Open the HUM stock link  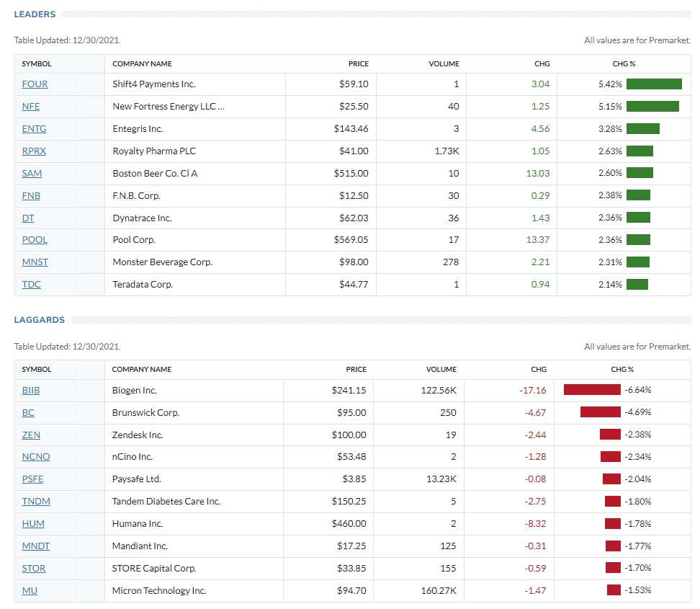tap(33, 524)
